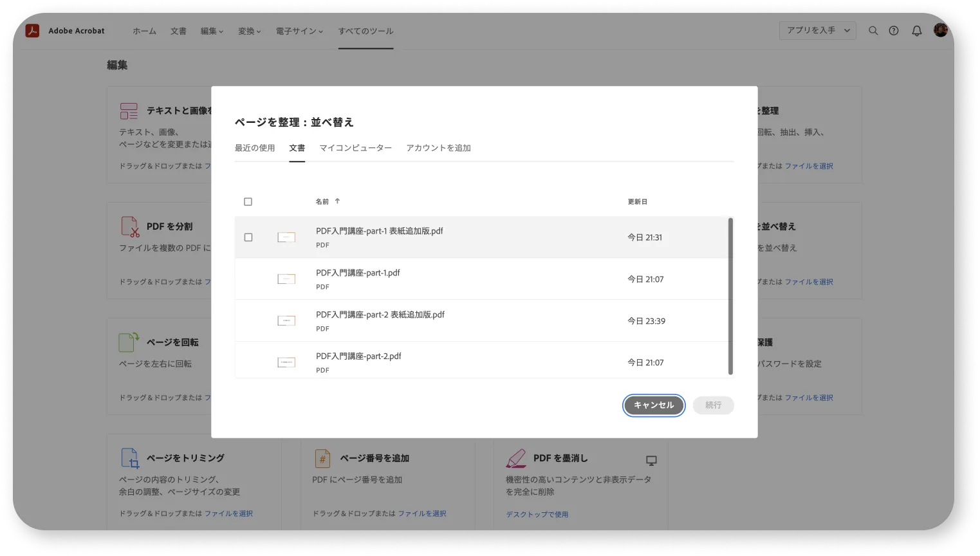The image size is (980, 556).
Task: Select すべてのツール in top navigation
Action: (365, 31)
